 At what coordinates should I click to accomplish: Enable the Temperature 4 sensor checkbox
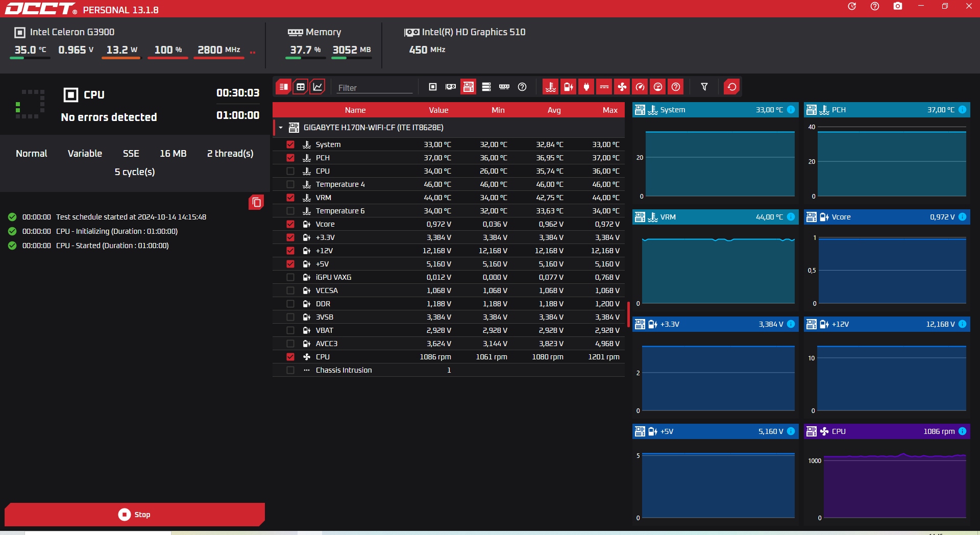(290, 184)
